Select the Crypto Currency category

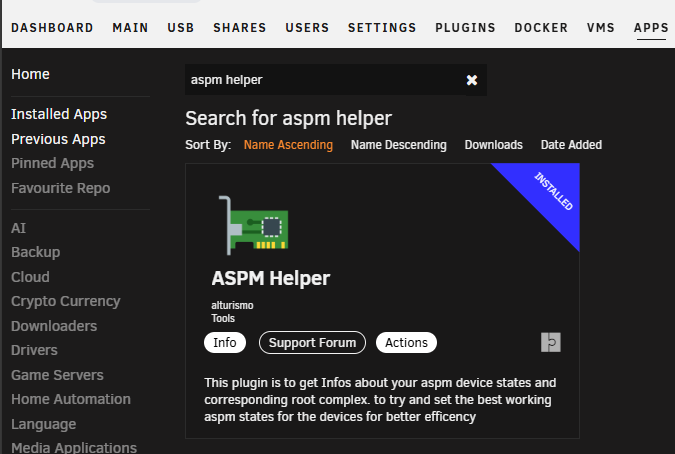66,301
